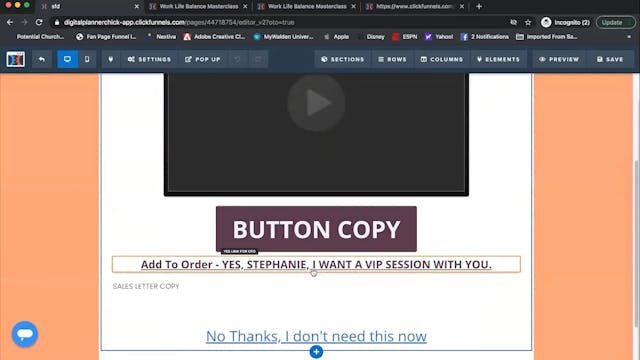Open the Yahoo bookmark
This screenshot has width=640, height=360.
coord(439,37)
